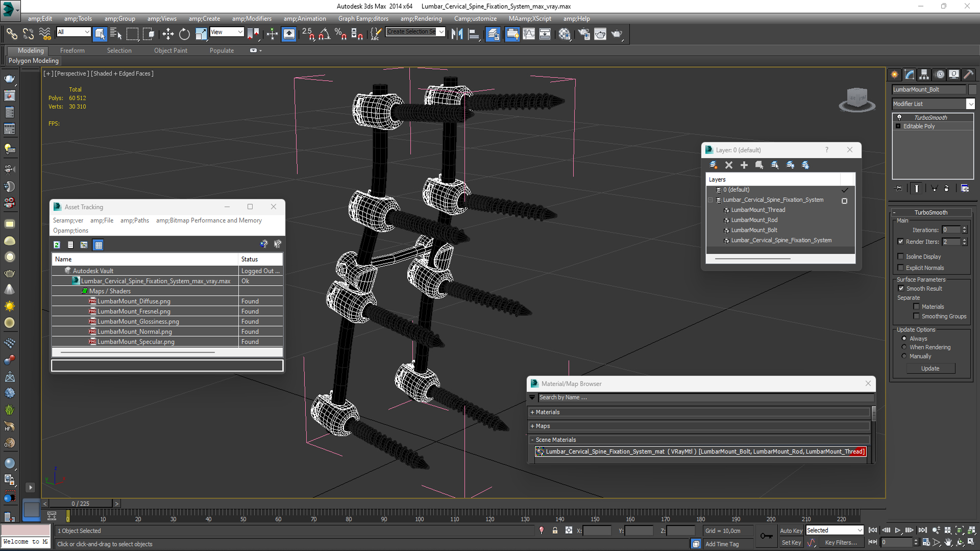Enable Isoline Display checkbox
Viewport: 980px width, 551px height.
click(x=900, y=256)
